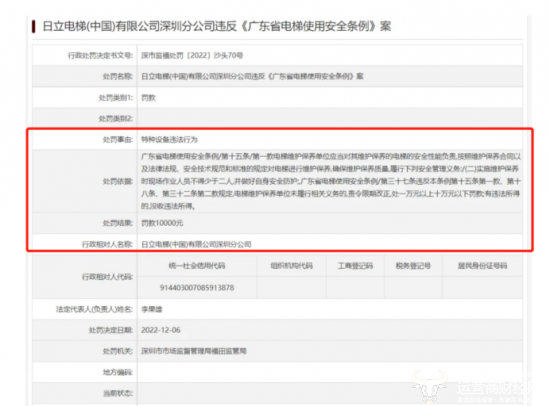Image resolution: width=550 pixels, height=406 pixels.
Task: Click the 处罚名称 label
Action: (x=118, y=76)
